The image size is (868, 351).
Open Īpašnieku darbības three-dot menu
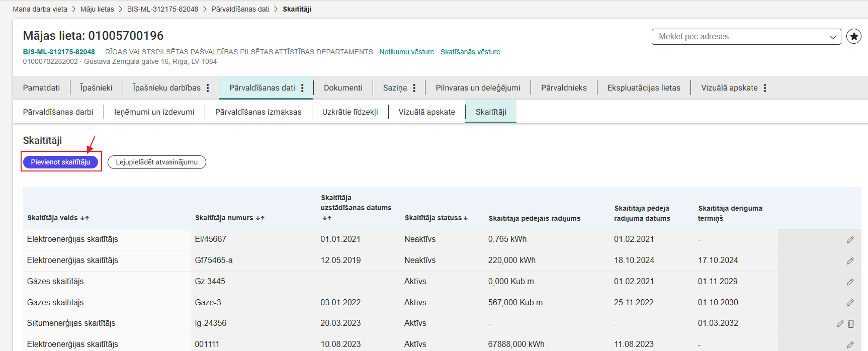pos(208,88)
